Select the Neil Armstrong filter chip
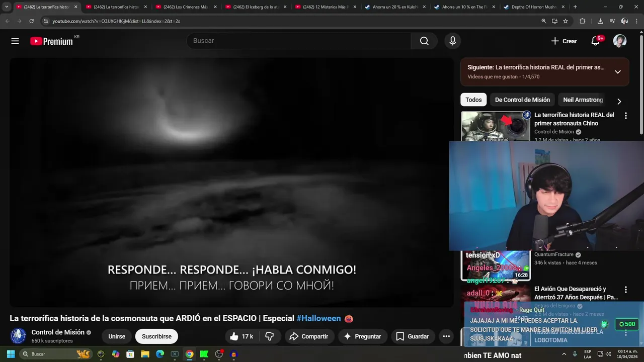Screen dimensions: 644x362 pyautogui.click(x=583, y=100)
